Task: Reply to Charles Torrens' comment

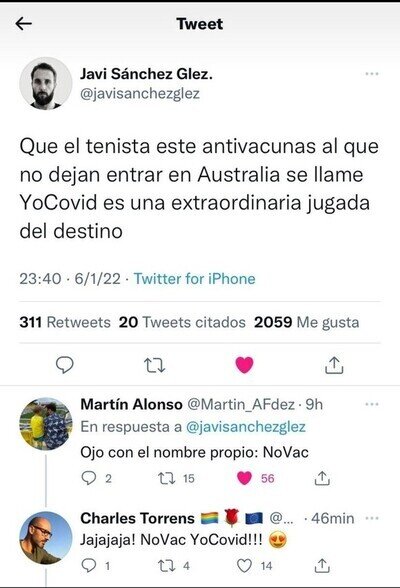Action: pyautogui.click(x=89, y=566)
